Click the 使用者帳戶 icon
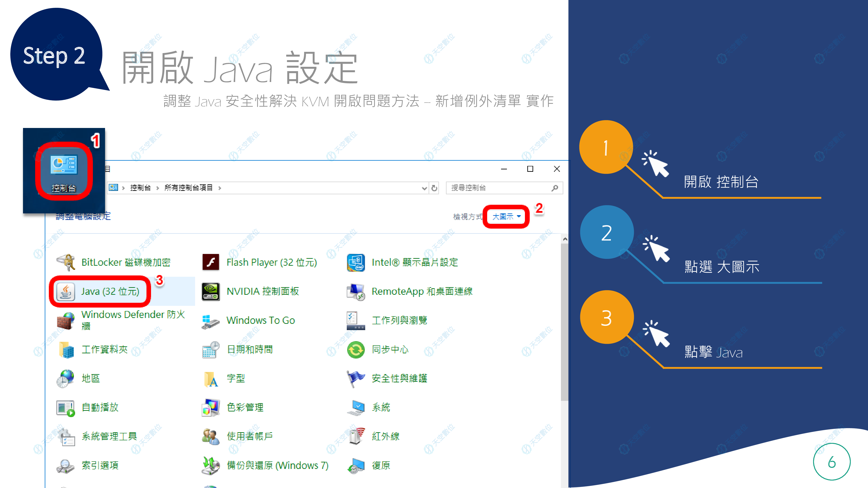This screenshot has height=488, width=868. (211, 436)
